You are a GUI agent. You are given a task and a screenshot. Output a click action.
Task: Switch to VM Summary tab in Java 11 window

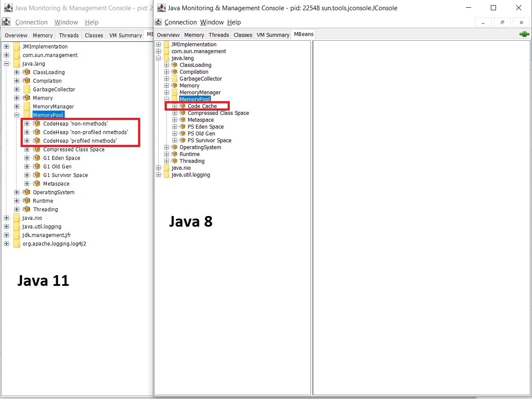tap(126, 35)
